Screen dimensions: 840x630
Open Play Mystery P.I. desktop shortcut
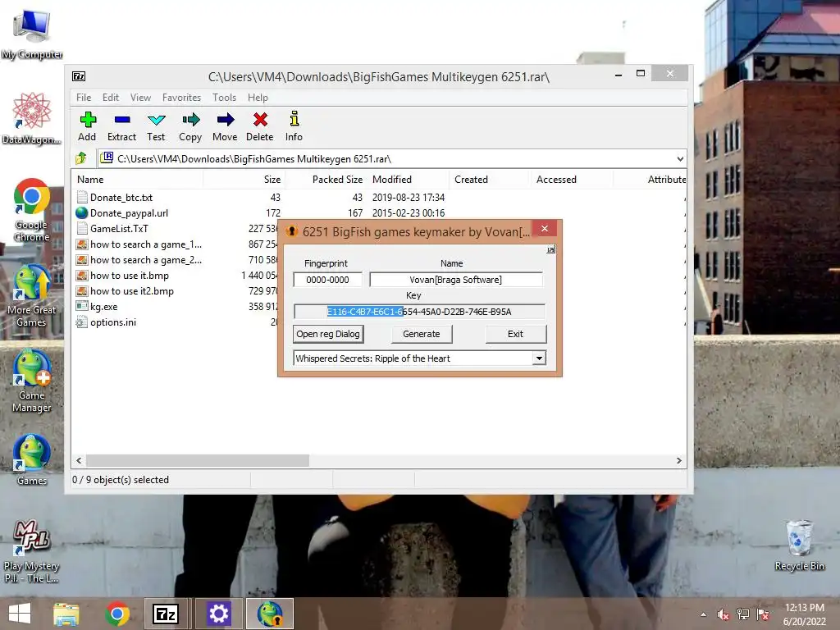pyautogui.click(x=32, y=551)
